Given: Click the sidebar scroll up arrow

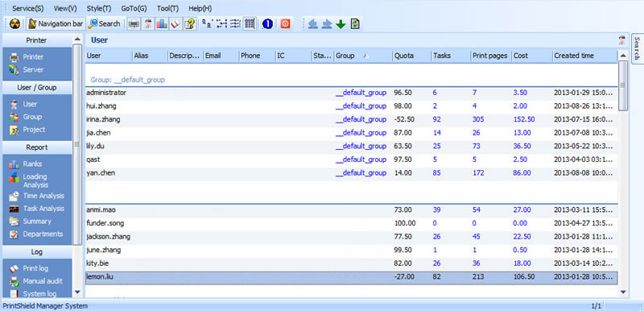Looking at the screenshot, I should 76,39.
